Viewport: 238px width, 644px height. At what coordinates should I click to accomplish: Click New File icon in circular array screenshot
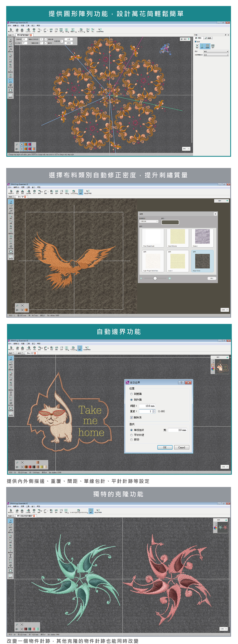pyautogui.click(x=11, y=30)
